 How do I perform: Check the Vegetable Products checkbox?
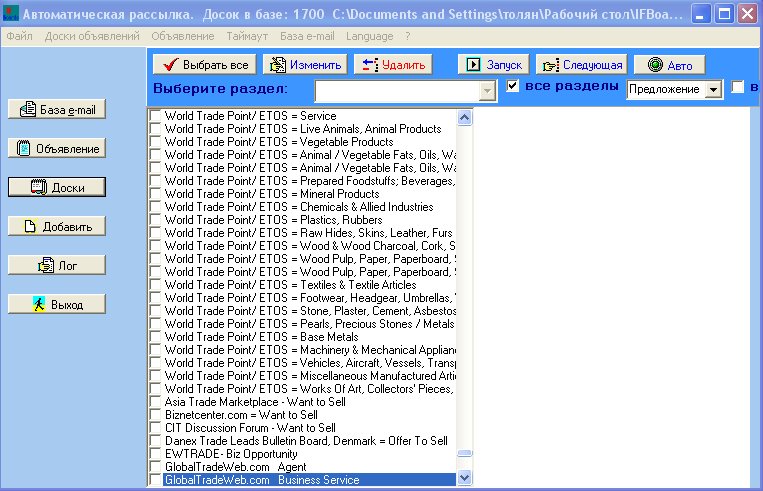[155, 142]
